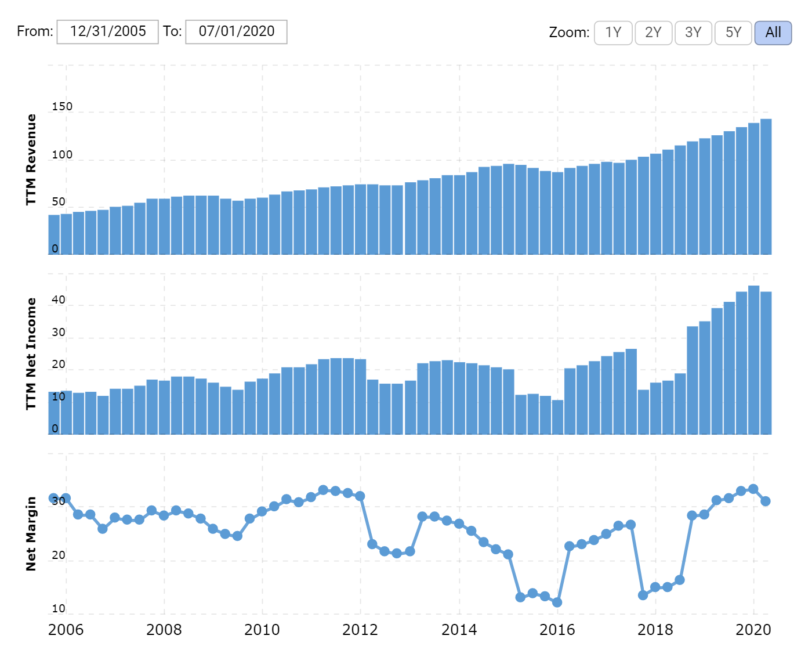812x657 pixels.
Task: Click the From: label
Action: coord(35,31)
